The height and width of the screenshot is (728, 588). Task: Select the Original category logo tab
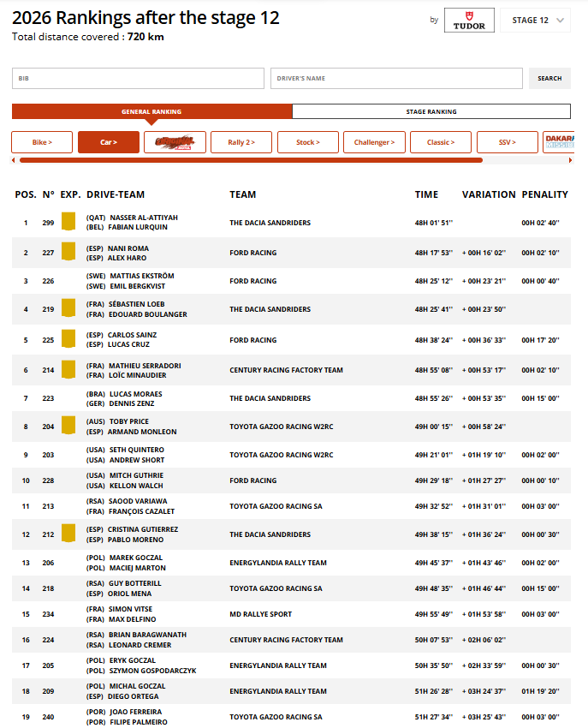coord(175,142)
